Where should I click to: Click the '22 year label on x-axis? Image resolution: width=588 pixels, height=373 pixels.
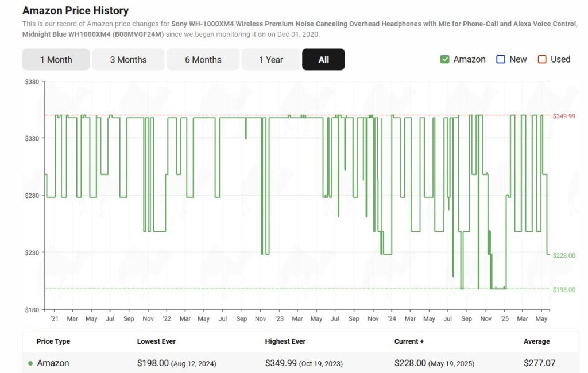click(x=167, y=318)
